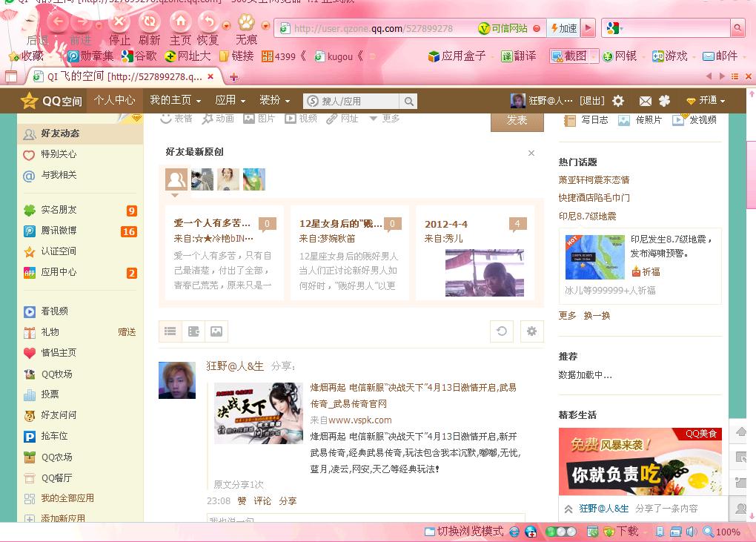Open the 翻译 translate tool
Image resolution: width=756 pixels, height=542 pixels.
tap(518, 56)
